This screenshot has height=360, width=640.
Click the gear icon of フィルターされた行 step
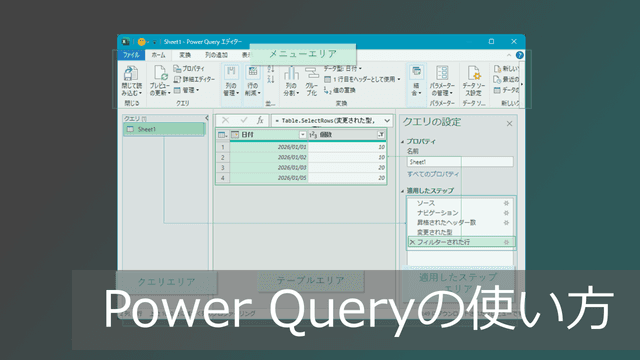(x=506, y=242)
